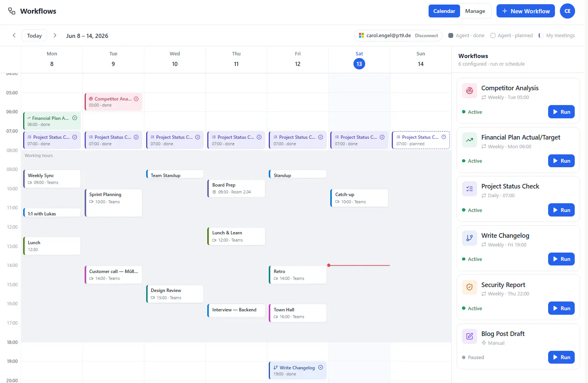Click the Competitor Analysis target icon

click(x=470, y=91)
